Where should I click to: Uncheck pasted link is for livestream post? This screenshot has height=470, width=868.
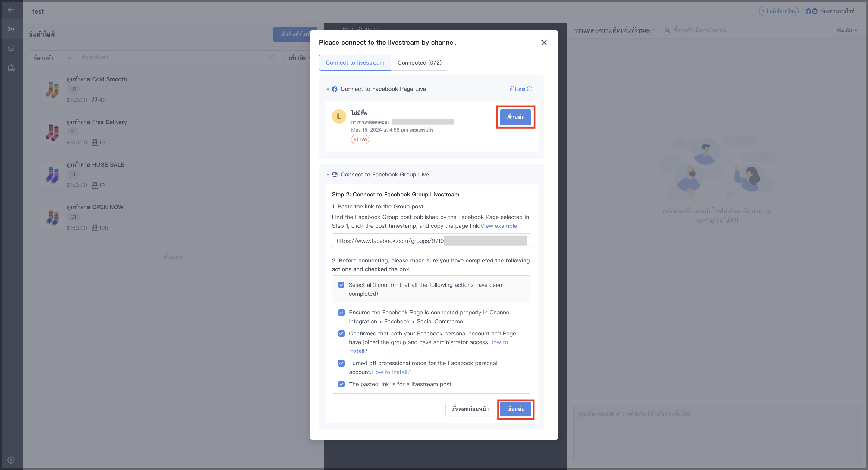(x=341, y=384)
